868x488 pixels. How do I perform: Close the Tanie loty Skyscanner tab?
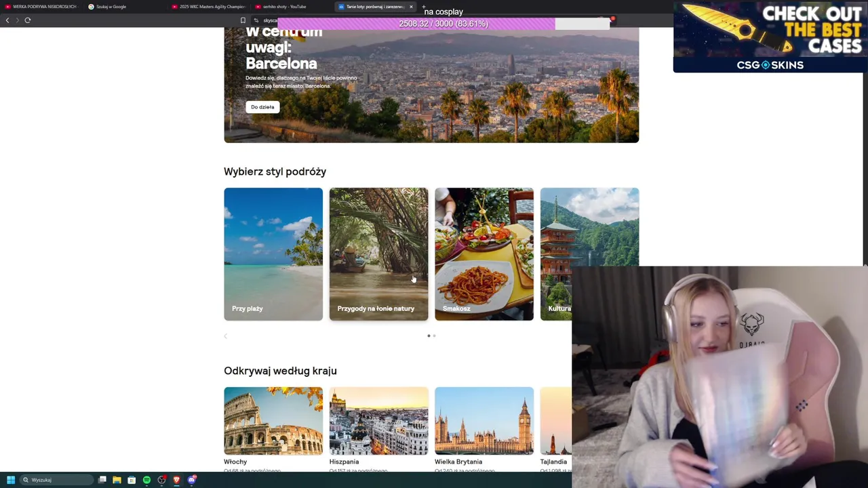(x=411, y=7)
